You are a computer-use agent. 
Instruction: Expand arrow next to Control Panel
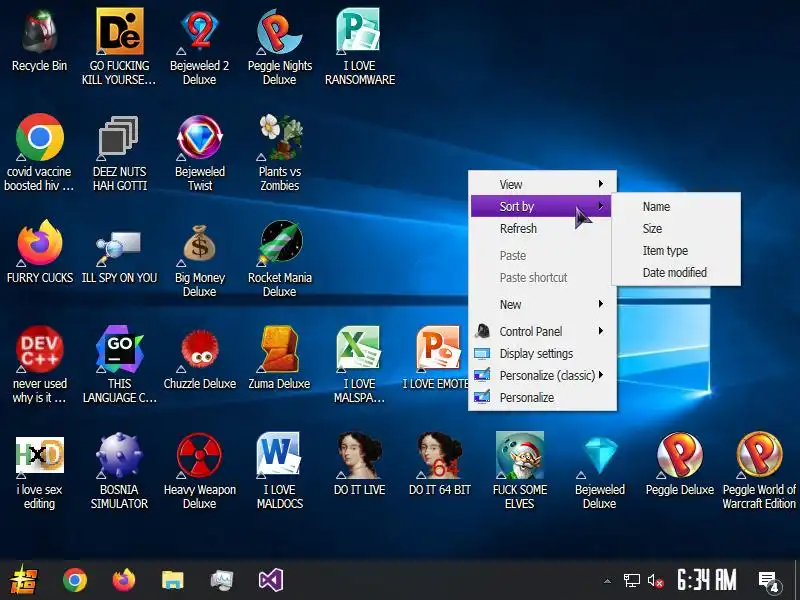point(601,331)
